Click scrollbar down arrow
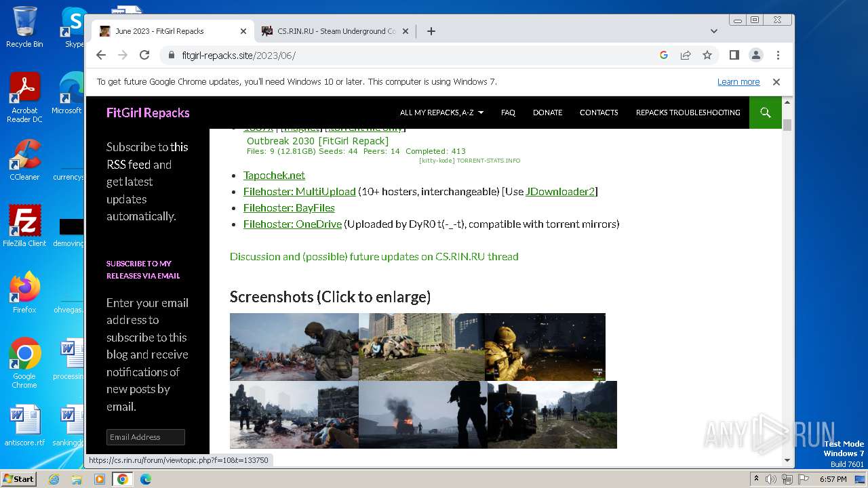Image resolution: width=868 pixels, height=488 pixels. tap(787, 460)
